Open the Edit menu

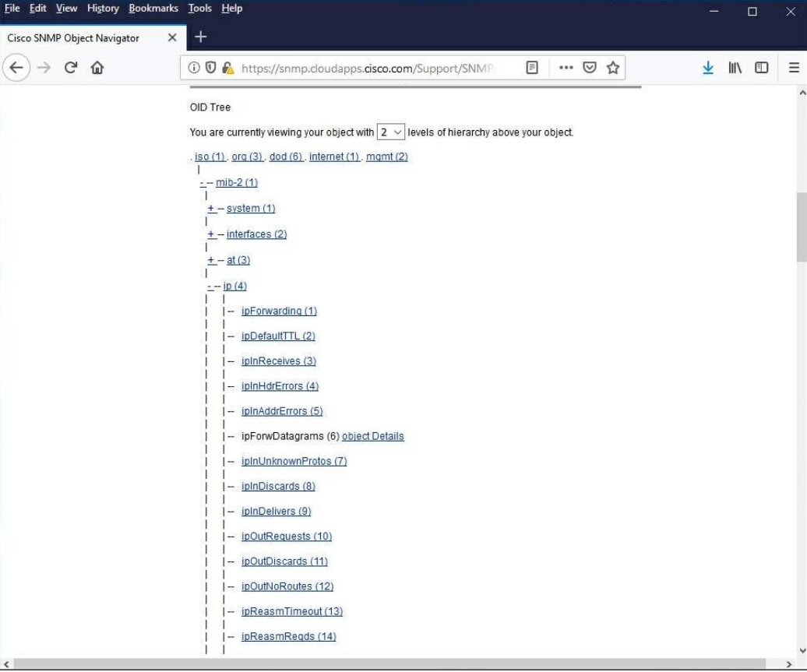tap(37, 9)
